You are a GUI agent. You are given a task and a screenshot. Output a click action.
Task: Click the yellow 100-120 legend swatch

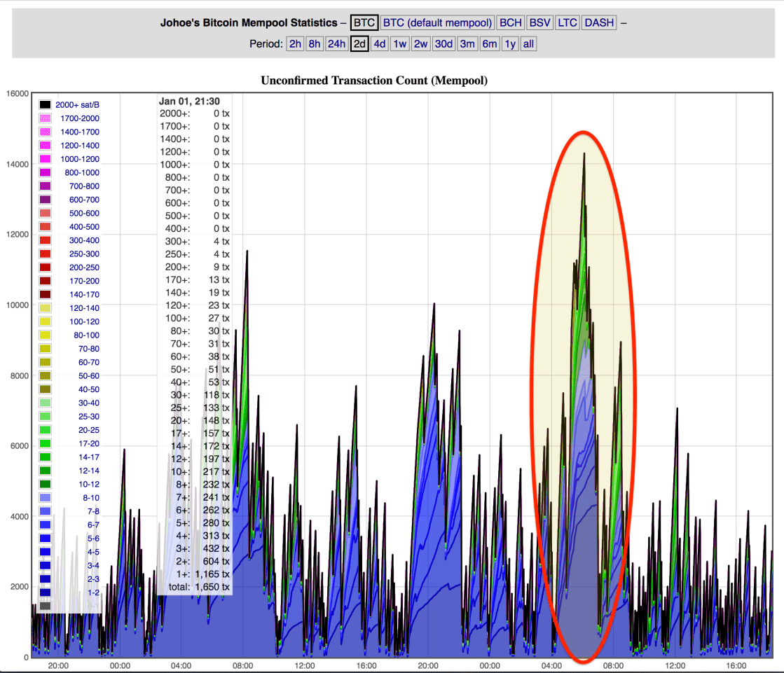click(45, 321)
